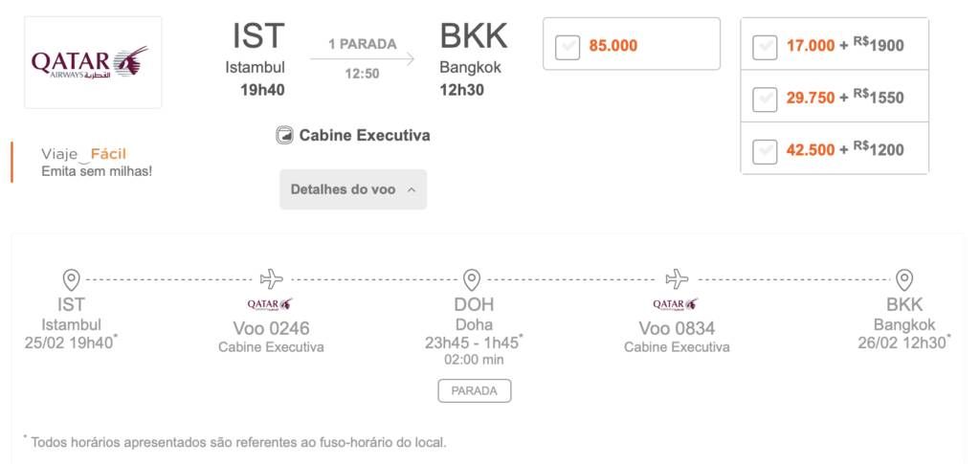Viewport: 980px width, 464px height.
Task: Click the DOH location pin icon
Action: (471, 279)
